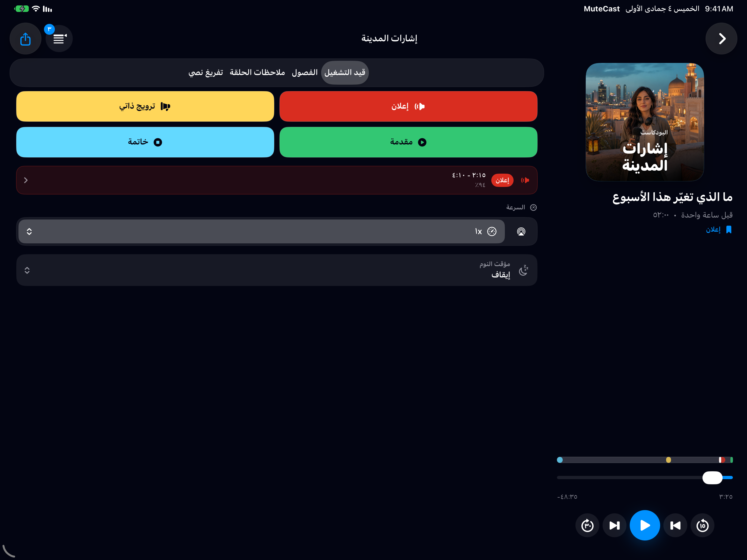Tap the podcast cover artwork إشارات المدينة
The image size is (747, 560).
(x=645, y=122)
